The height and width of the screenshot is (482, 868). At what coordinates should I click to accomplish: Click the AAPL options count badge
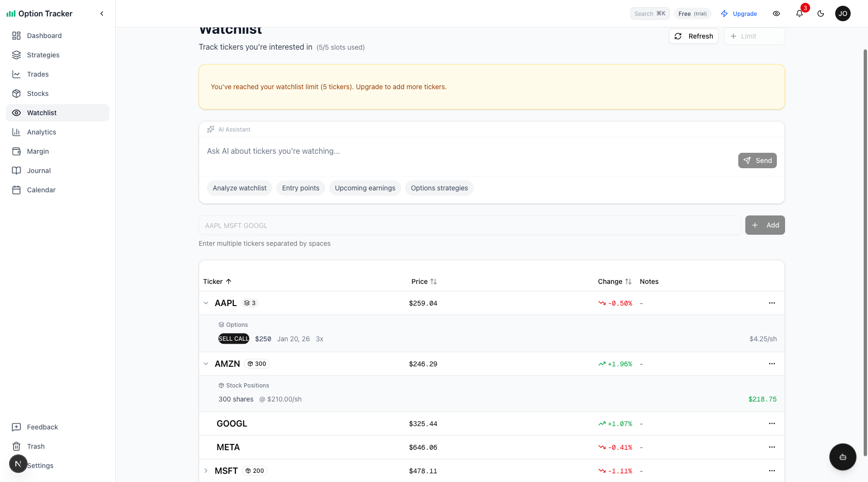[x=250, y=303]
